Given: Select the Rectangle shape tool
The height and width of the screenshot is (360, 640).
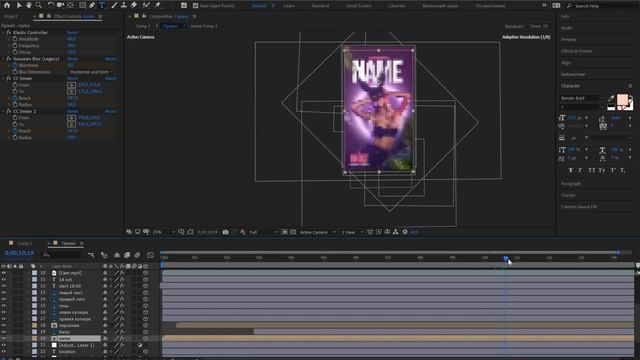Looking at the screenshot, I should click(82, 5).
